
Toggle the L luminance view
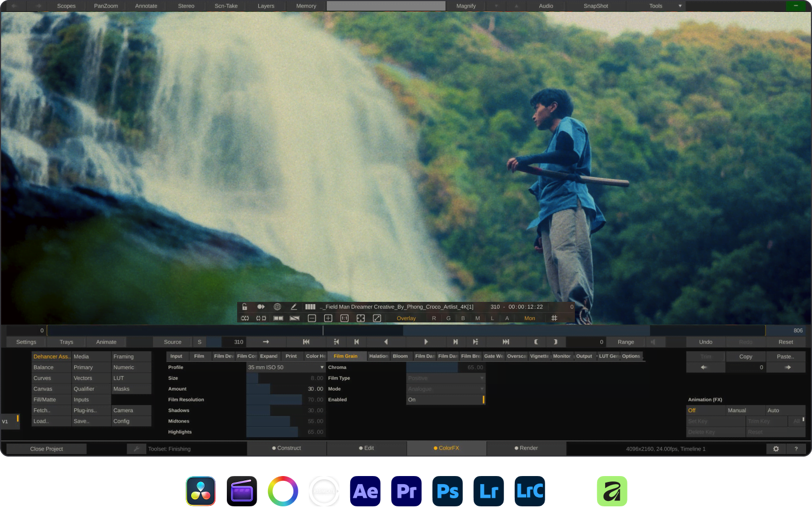tap(492, 318)
